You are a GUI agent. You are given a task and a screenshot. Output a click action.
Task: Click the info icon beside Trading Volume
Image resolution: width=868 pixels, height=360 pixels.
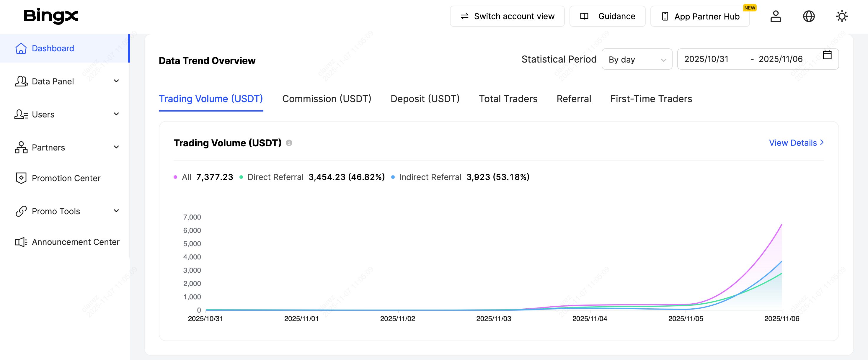(x=289, y=143)
